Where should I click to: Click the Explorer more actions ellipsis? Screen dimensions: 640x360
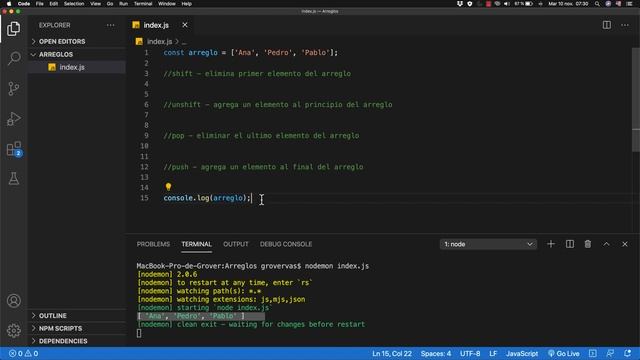[111, 25]
